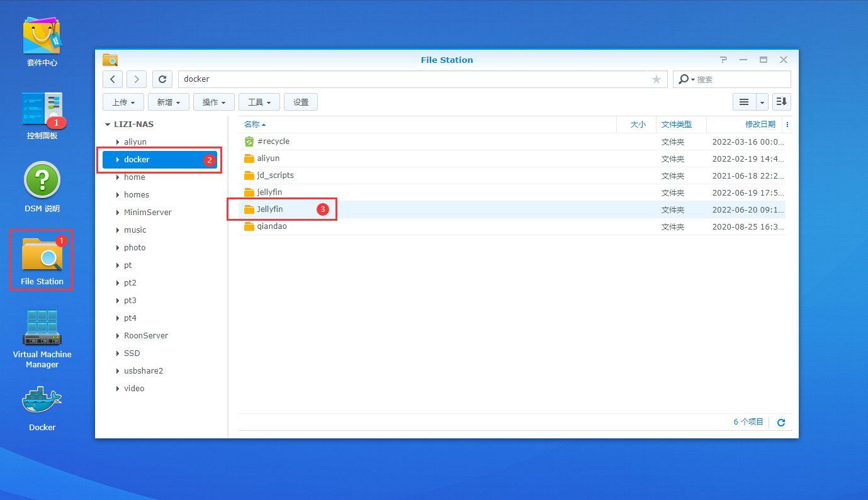Bookmark current folder with the star icon

(656, 79)
